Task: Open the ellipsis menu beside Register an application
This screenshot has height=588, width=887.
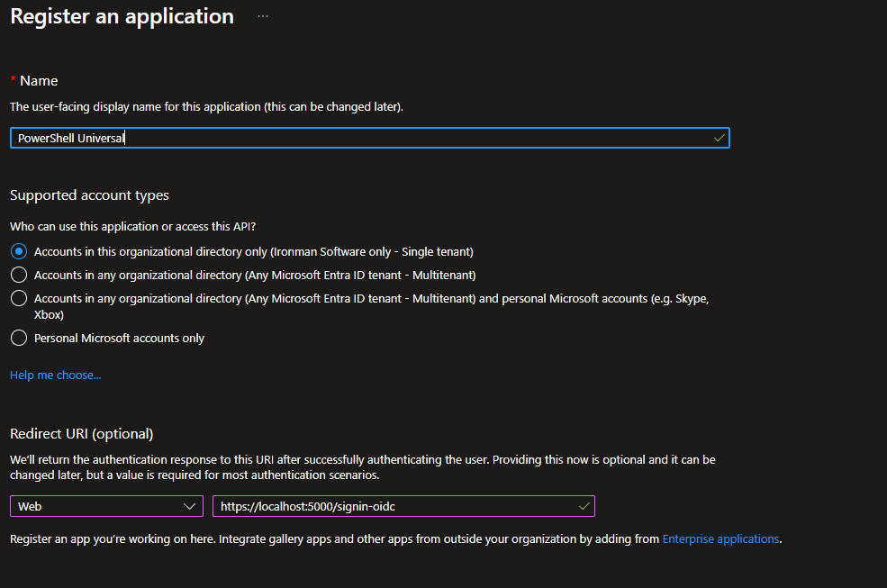Action: tap(262, 16)
